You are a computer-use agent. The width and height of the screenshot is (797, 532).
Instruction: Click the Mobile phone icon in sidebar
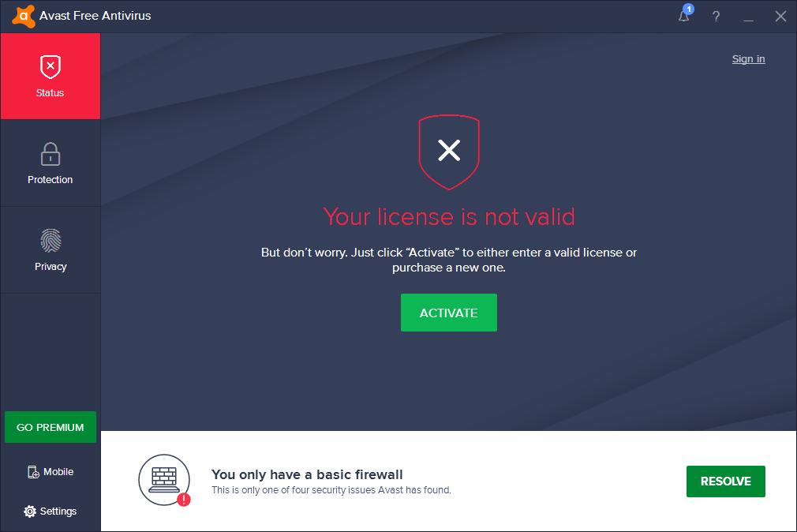pos(33,472)
